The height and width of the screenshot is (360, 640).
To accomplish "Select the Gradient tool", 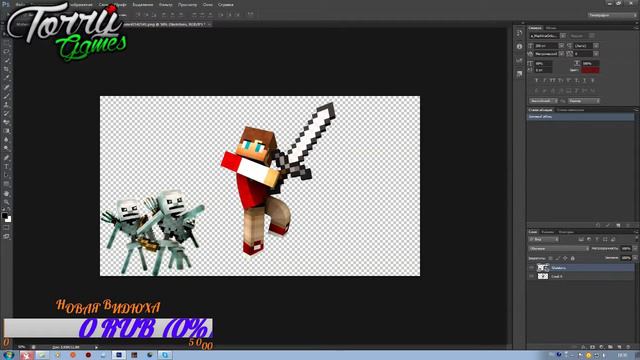I will tap(7, 131).
